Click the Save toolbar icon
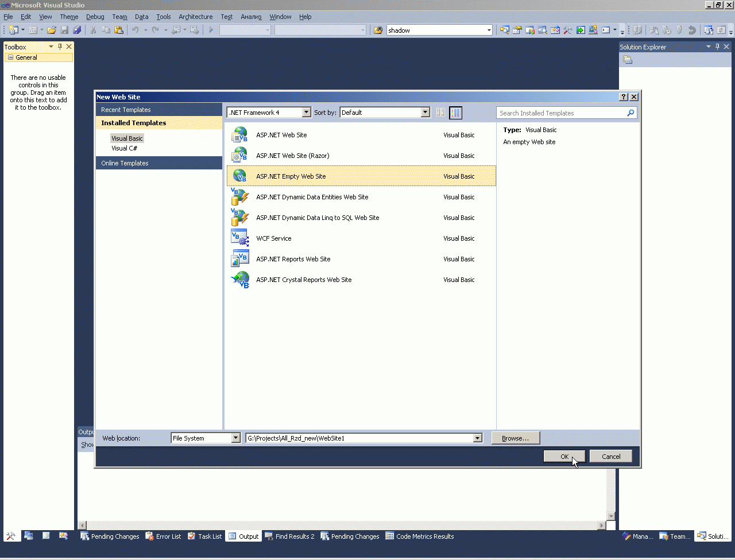This screenshot has height=560, width=735. [x=64, y=30]
